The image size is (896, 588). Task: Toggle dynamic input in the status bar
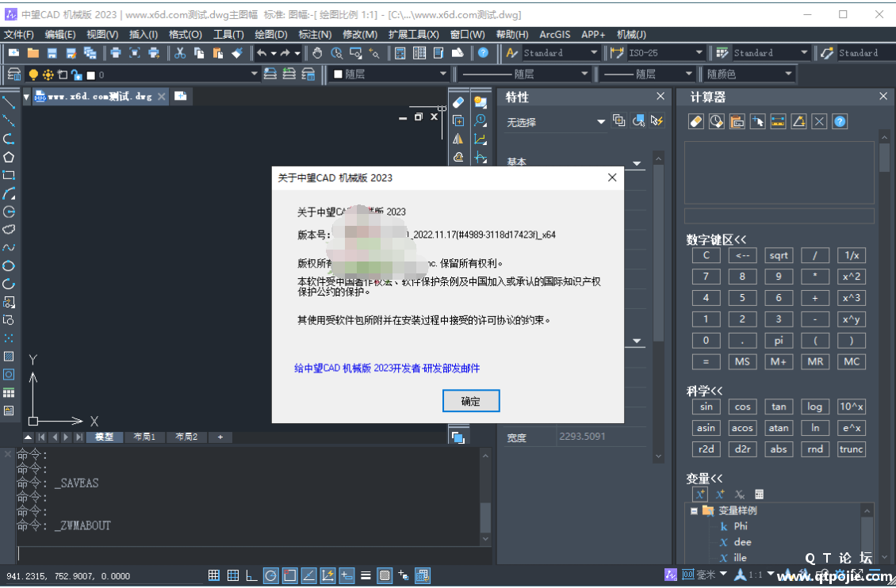347,575
